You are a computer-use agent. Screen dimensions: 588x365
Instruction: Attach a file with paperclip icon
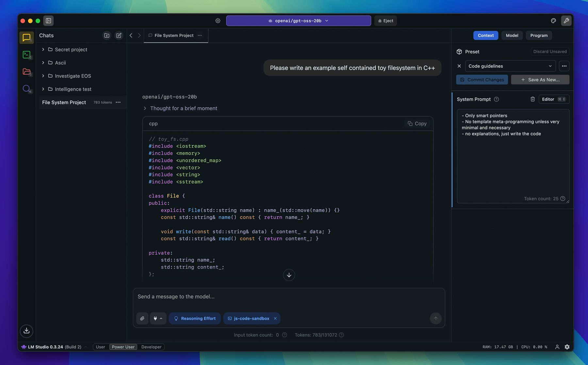pyautogui.click(x=142, y=318)
